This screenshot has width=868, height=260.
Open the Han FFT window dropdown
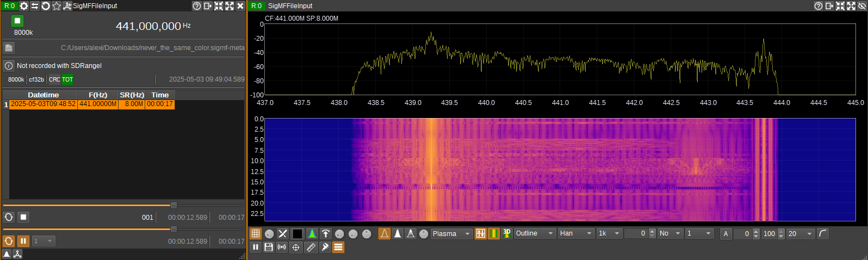pyautogui.click(x=576, y=233)
